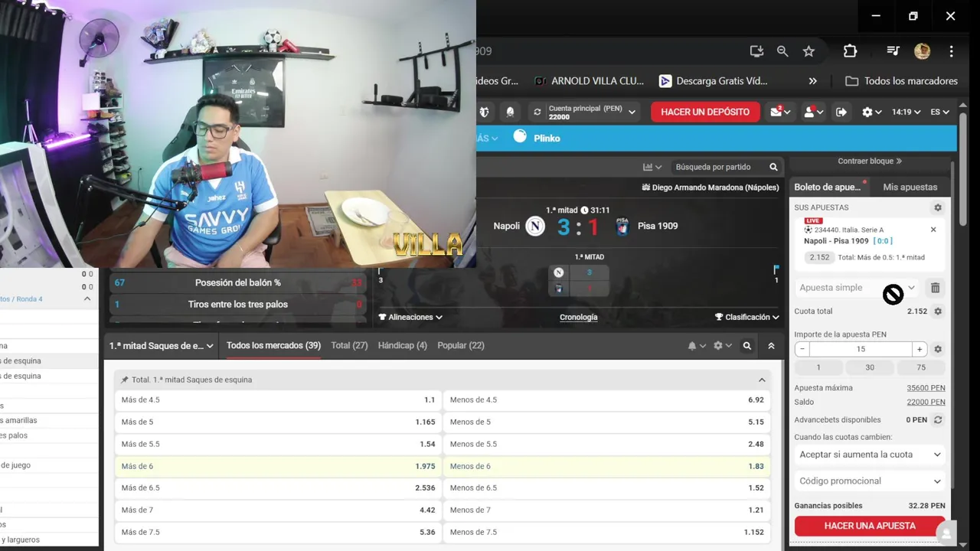
Task: Open the Todos los marcadores bookmarks folder
Action: pos(902,81)
